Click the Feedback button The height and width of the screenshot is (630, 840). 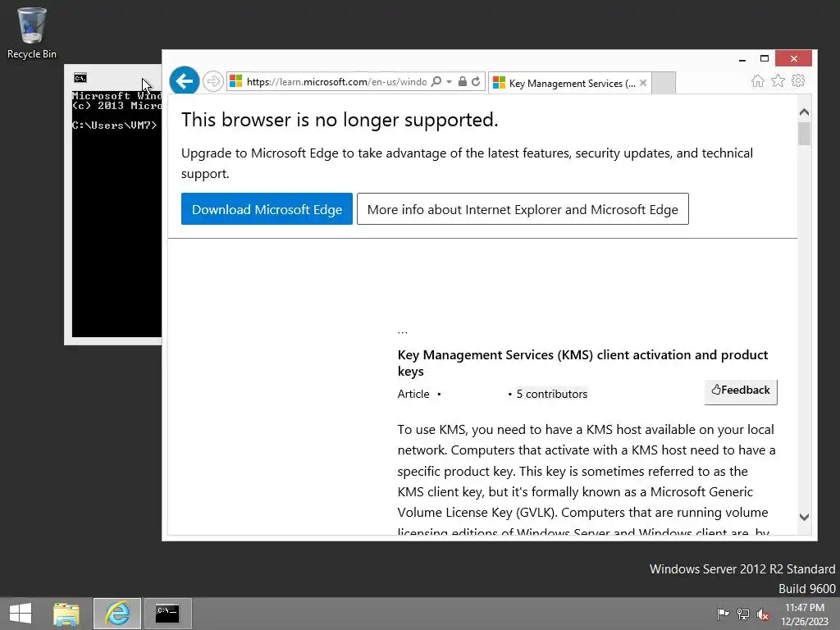(x=741, y=391)
